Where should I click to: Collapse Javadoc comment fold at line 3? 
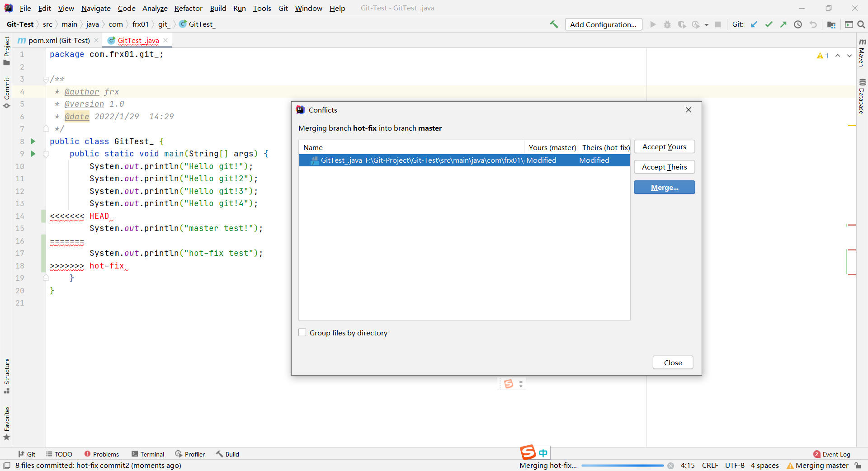click(x=46, y=80)
